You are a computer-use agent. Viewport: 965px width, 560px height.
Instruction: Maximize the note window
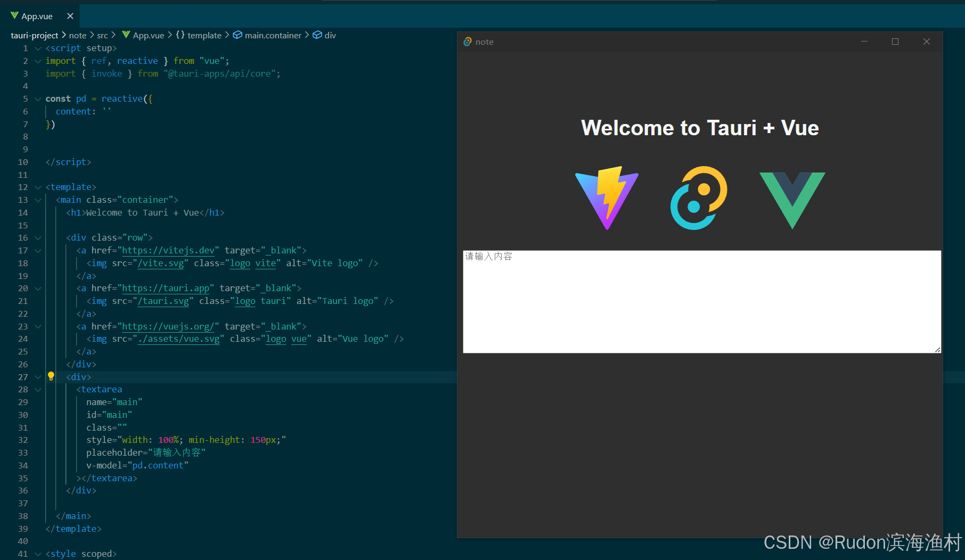[x=895, y=42]
